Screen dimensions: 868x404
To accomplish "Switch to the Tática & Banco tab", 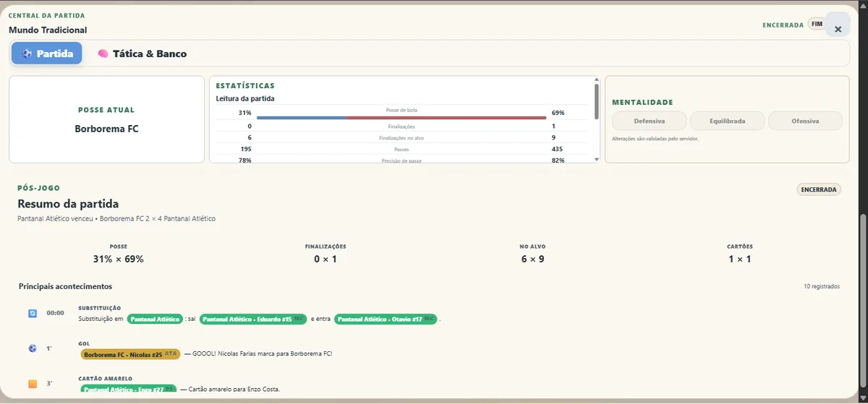I will 142,53.
